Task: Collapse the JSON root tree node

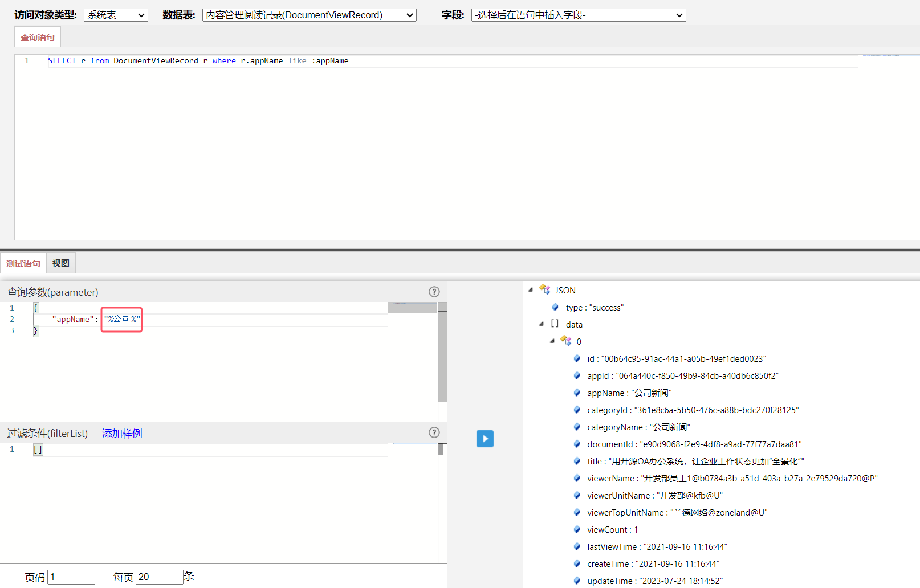Action: click(x=531, y=289)
